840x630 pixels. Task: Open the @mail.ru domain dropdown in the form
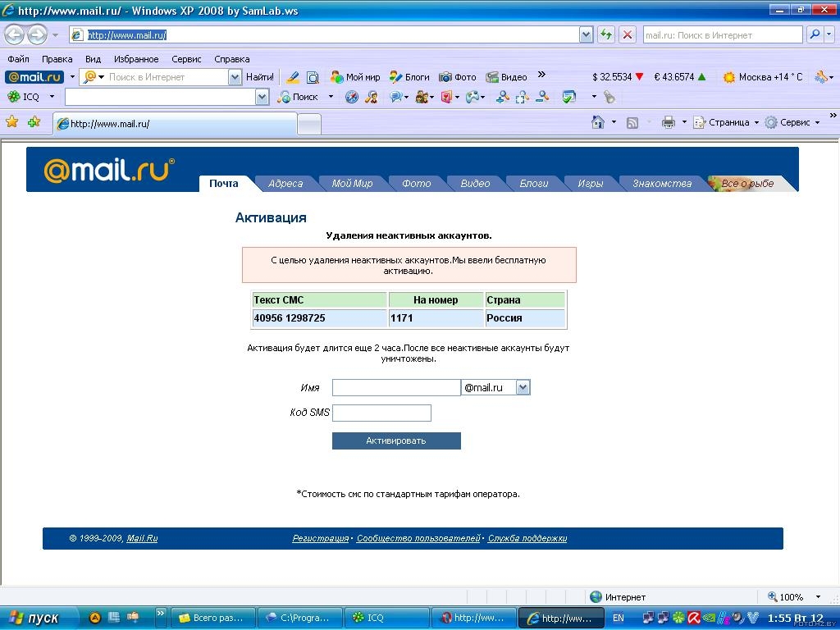pyautogui.click(x=523, y=387)
